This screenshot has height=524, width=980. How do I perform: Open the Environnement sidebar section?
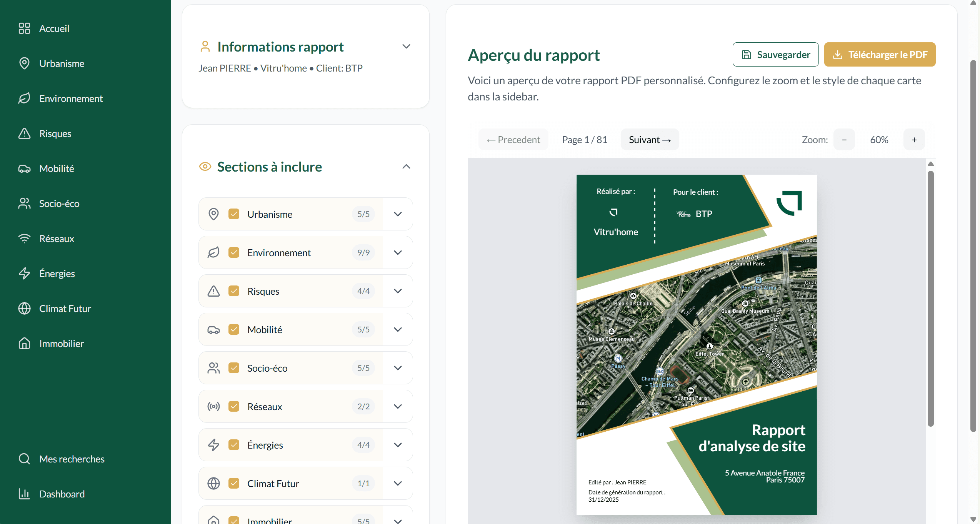click(71, 98)
